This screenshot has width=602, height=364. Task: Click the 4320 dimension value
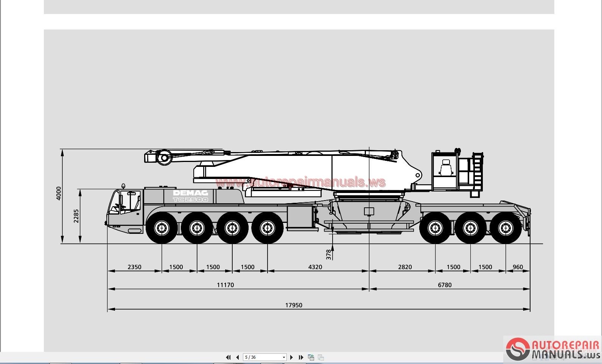click(315, 267)
